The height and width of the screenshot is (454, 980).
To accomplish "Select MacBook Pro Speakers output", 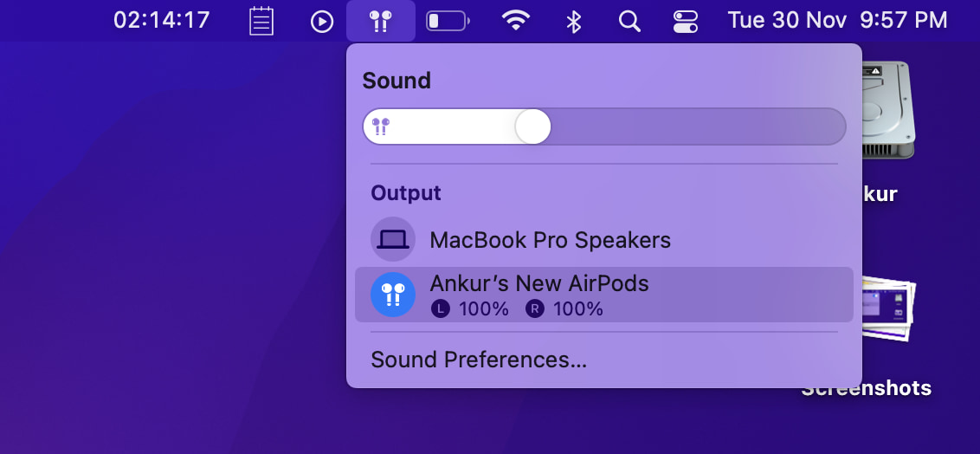I will pyautogui.click(x=603, y=239).
